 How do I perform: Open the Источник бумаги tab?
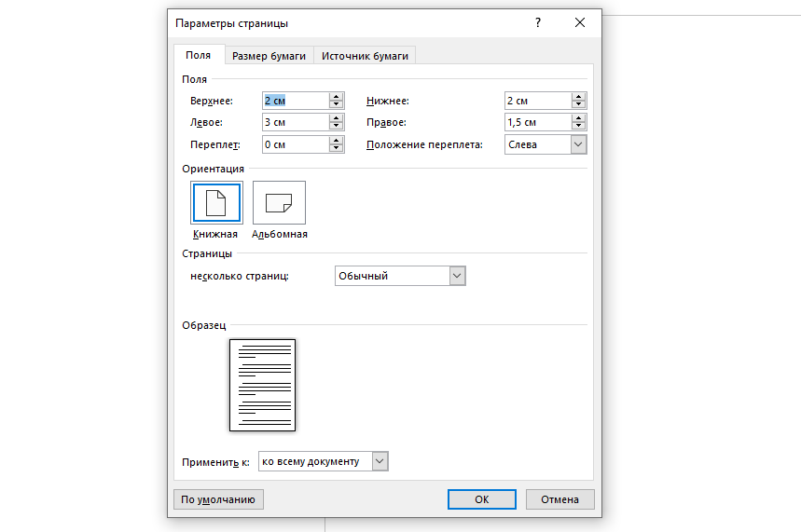click(x=365, y=56)
